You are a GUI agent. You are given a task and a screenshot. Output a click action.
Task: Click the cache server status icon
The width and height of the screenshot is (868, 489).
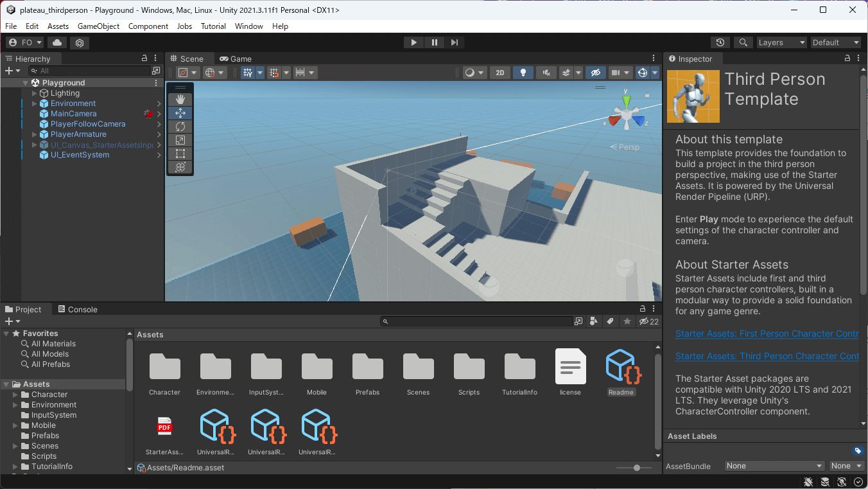[825, 482]
